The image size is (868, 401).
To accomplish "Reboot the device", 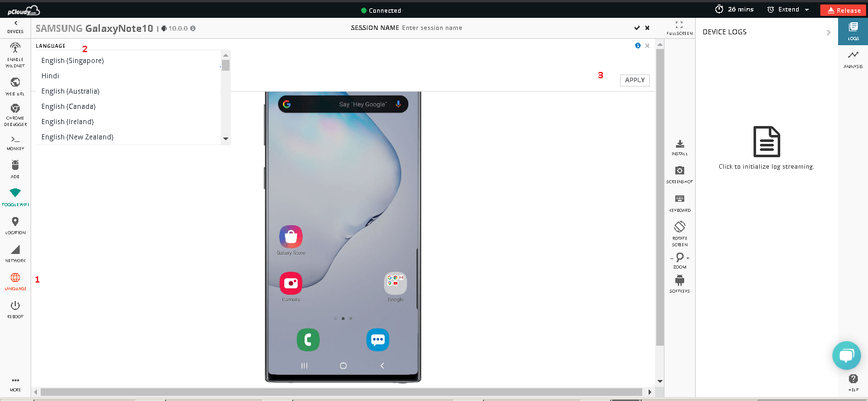I will tap(15, 309).
